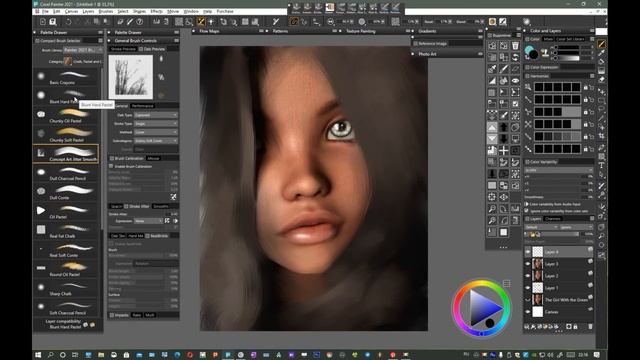The height and width of the screenshot is (360, 640).
Task: Open File Explorer from the taskbar
Action: click(x=101, y=355)
